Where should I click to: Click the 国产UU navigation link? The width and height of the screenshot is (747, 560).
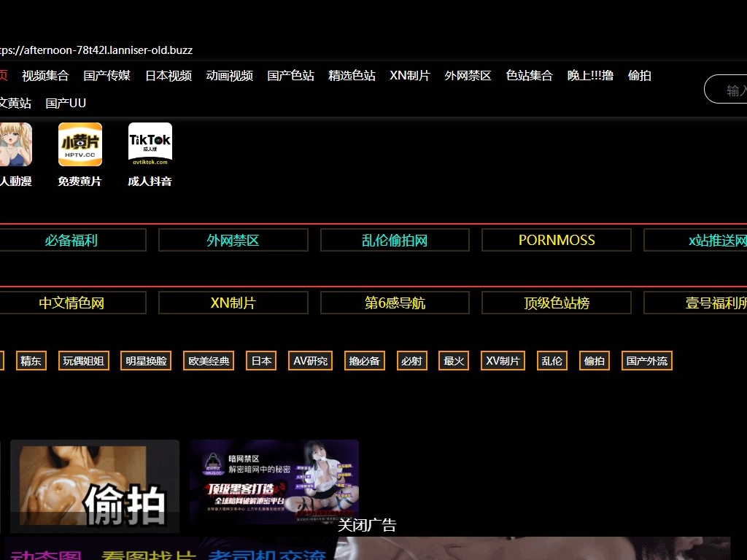click(66, 104)
